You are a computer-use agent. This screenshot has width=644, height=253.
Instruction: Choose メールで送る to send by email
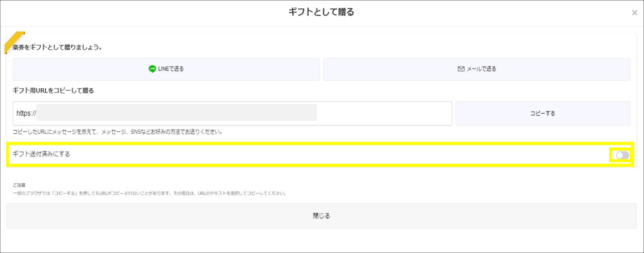click(x=476, y=69)
